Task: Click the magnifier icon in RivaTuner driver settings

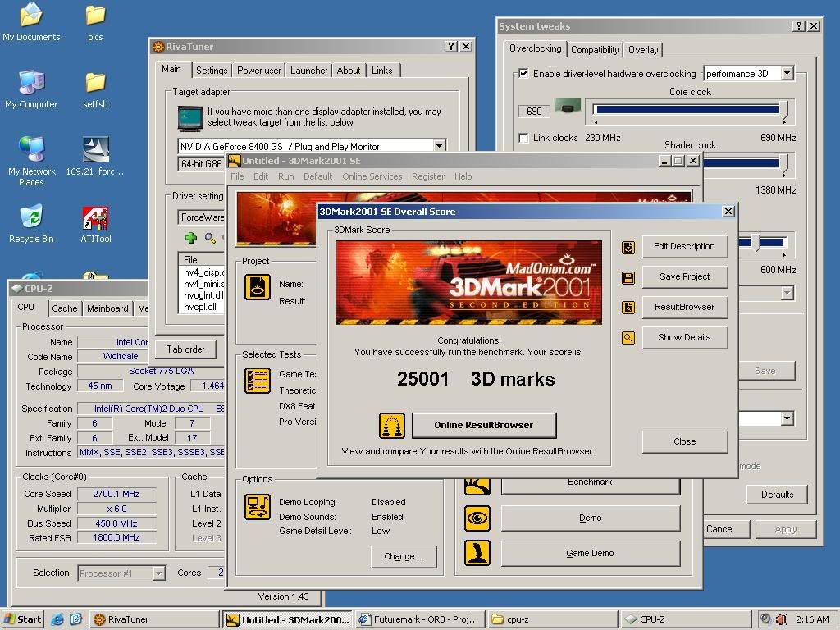Action: (x=210, y=237)
